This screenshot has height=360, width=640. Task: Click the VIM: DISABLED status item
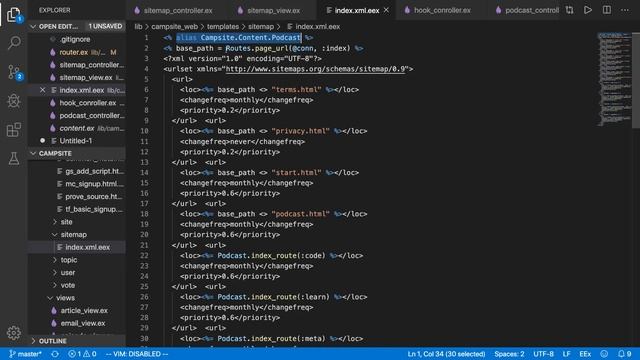(x=137, y=354)
